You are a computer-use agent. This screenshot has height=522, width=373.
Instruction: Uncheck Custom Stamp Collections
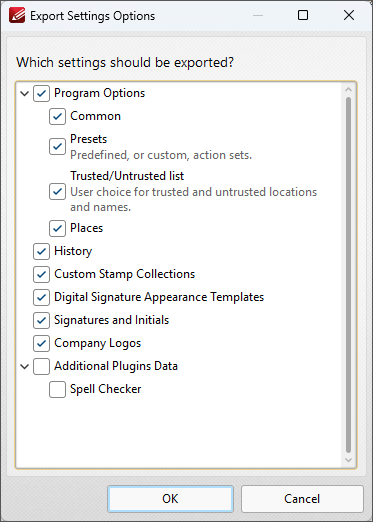(x=41, y=274)
